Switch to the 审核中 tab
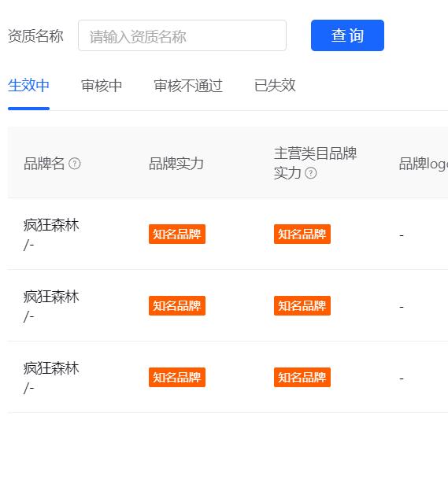 coord(102,86)
